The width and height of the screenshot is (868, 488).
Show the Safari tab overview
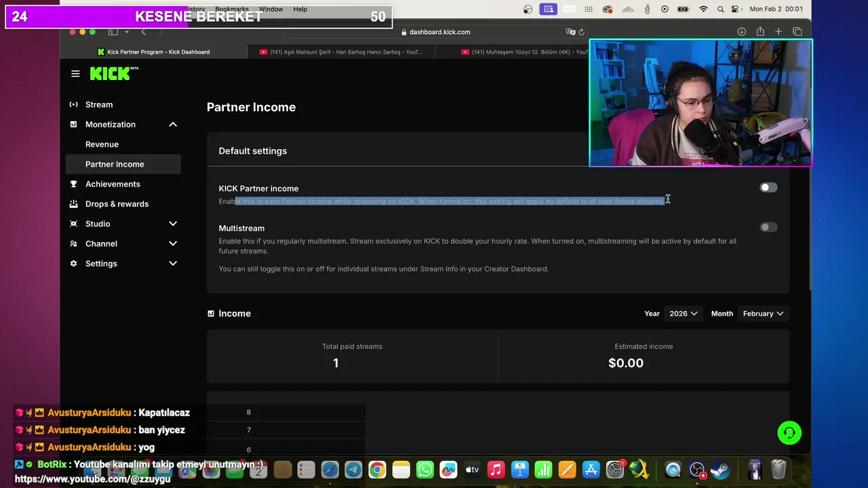pyautogui.click(x=797, y=32)
